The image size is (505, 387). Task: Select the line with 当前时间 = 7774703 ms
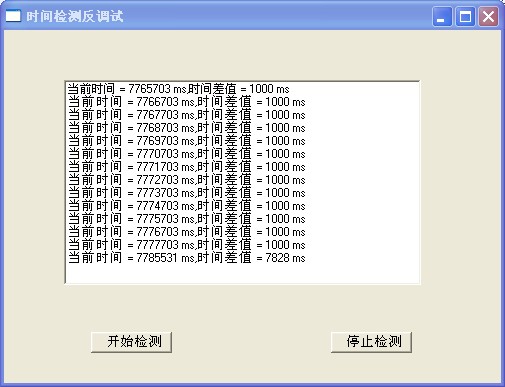tap(187, 206)
